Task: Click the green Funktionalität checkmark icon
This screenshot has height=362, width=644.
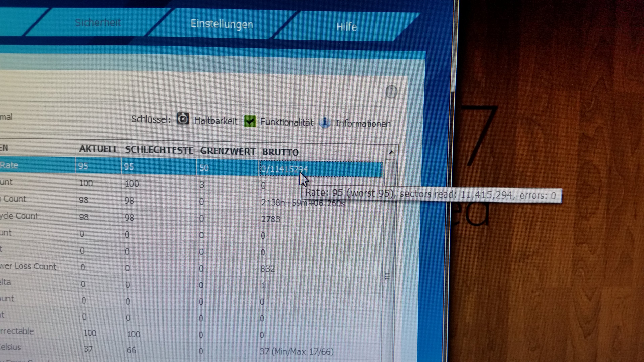Action: [250, 121]
